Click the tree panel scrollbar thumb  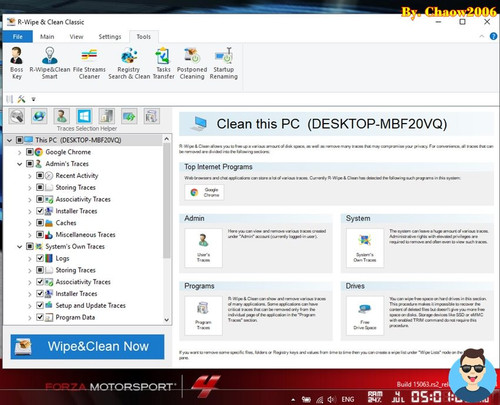[x=167, y=200]
